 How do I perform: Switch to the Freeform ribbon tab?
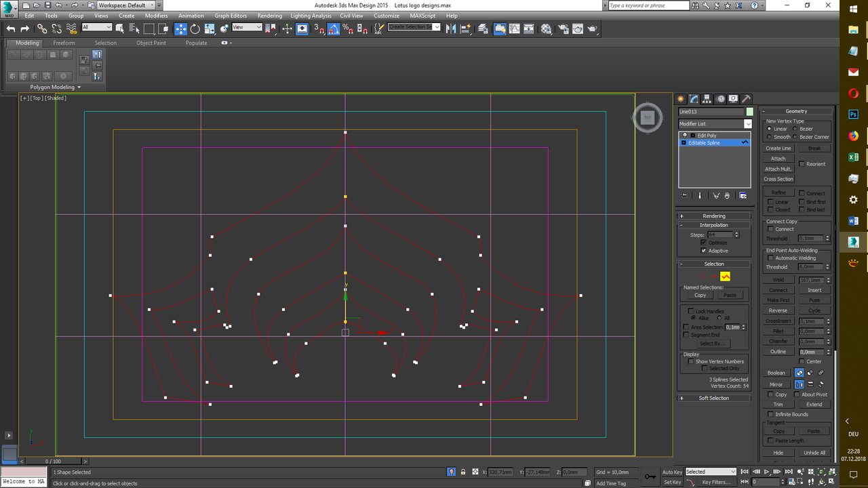(64, 43)
